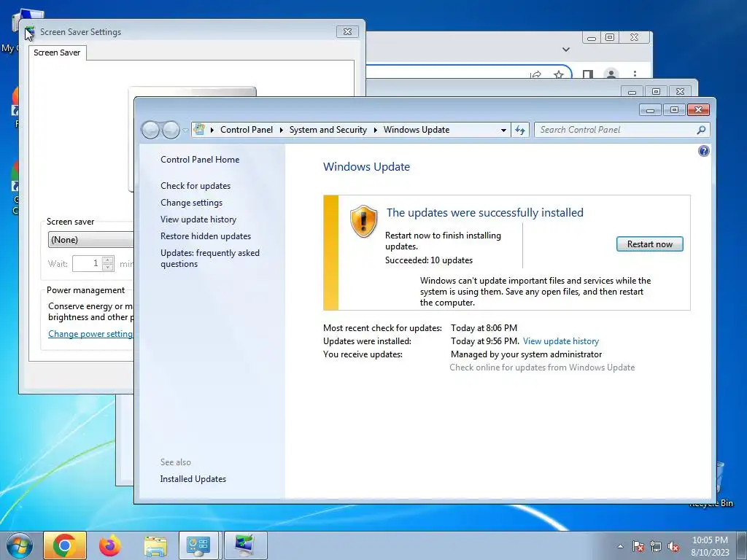Click the Show desktop button

(x=742, y=545)
